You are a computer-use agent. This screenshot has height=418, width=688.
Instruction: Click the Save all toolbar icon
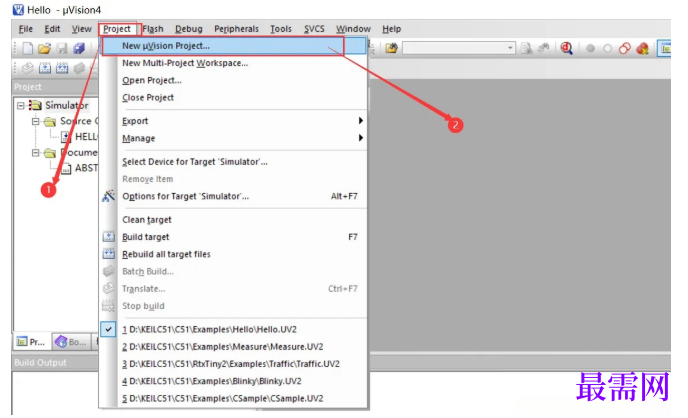point(79,48)
